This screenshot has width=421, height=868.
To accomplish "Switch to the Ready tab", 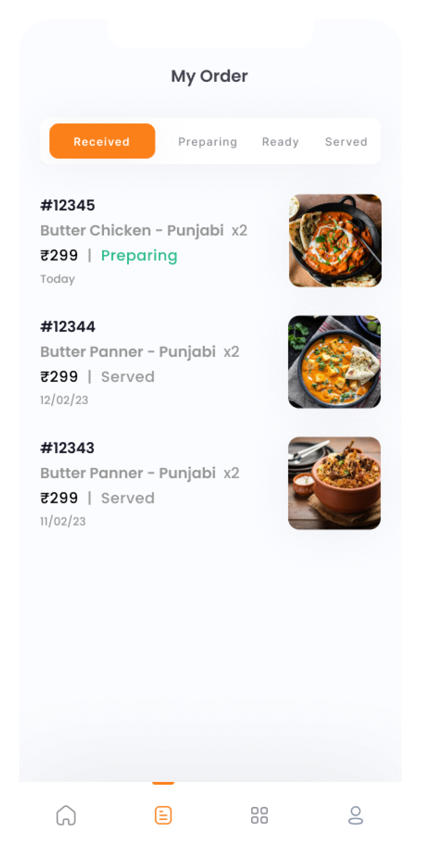I will click(280, 142).
